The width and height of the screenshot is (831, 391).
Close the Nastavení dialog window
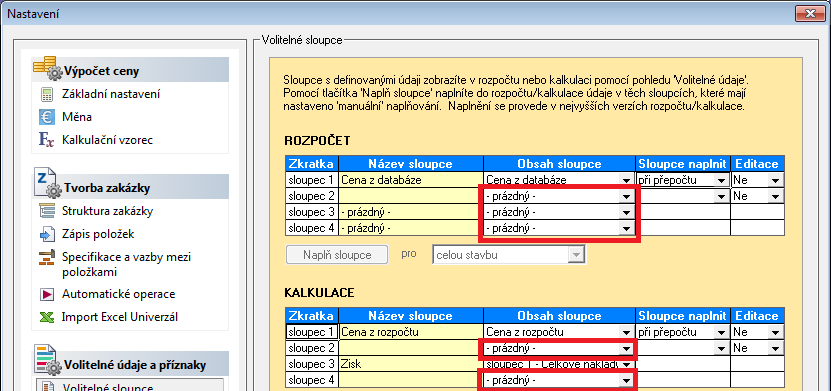[x=809, y=14]
